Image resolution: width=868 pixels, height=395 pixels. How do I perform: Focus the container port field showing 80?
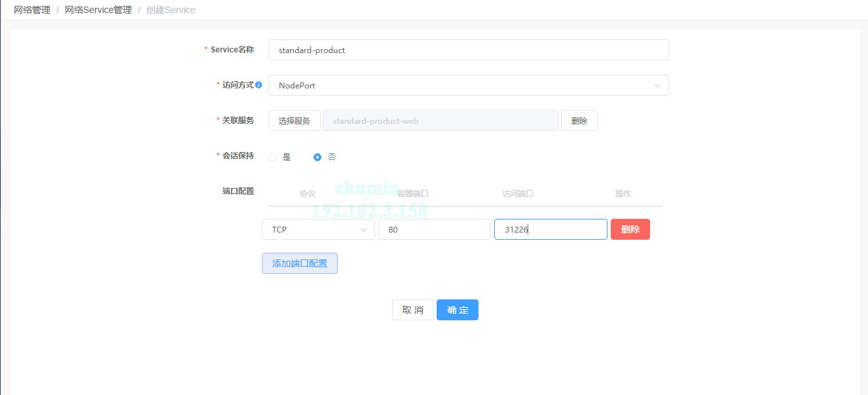[435, 229]
